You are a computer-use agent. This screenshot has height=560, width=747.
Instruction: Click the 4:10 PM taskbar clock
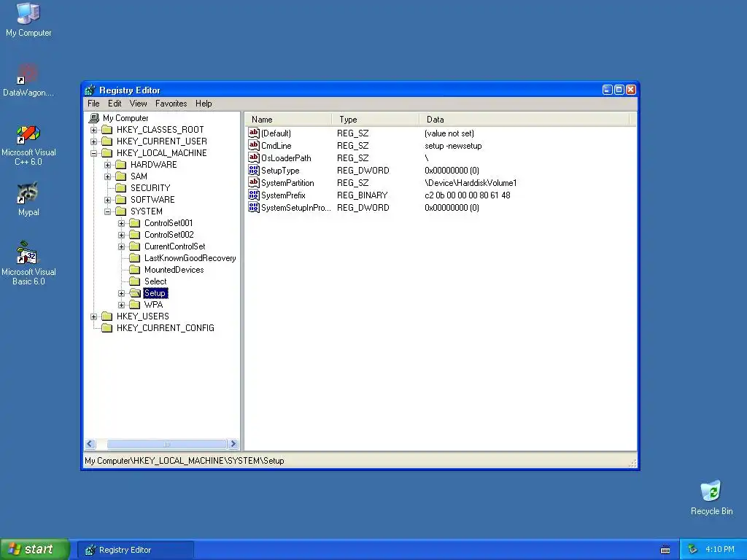pyautogui.click(x=720, y=550)
